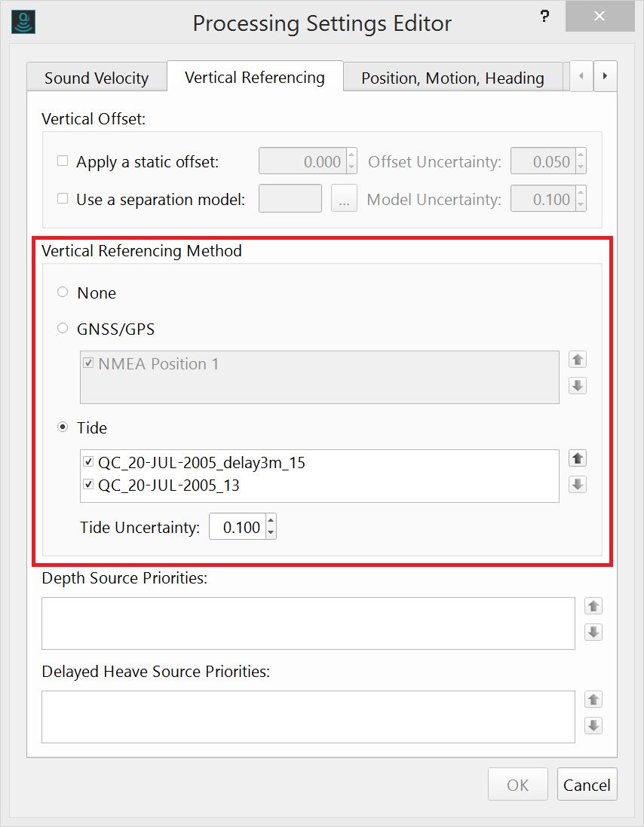Enable Apply a static offset
The image size is (644, 827).
point(62,161)
